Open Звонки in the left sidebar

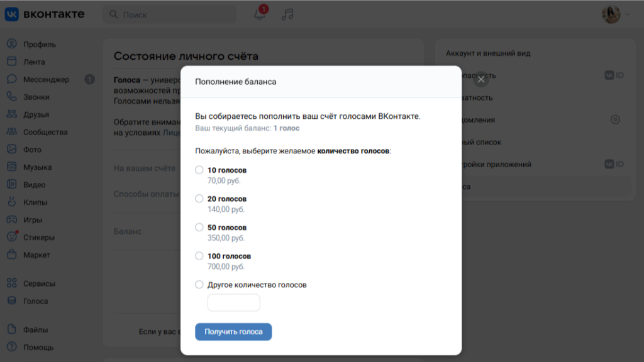point(36,97)
